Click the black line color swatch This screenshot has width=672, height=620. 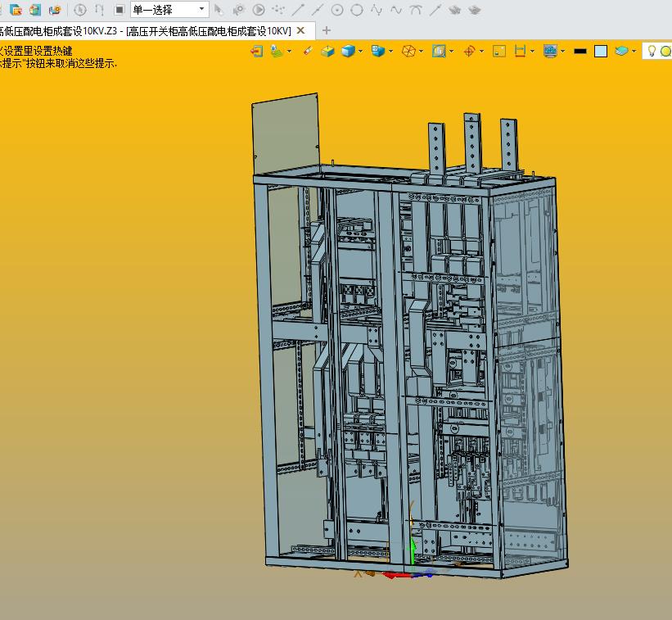580,52
